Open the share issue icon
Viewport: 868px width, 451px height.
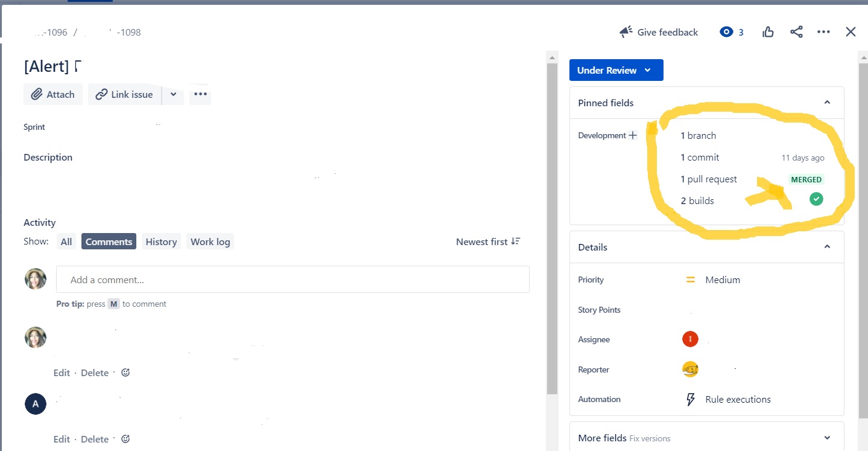coord(796,31)
